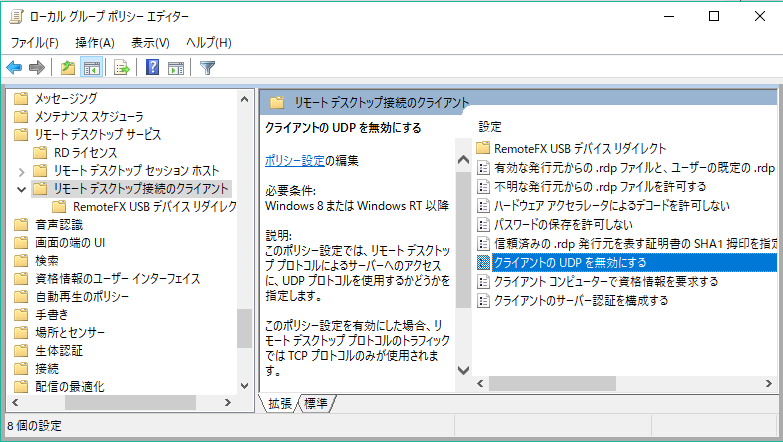Open the 操作(A) menu
Viewport: 783px width, 442px height.
pyautogui.click(x=95, y=43)
